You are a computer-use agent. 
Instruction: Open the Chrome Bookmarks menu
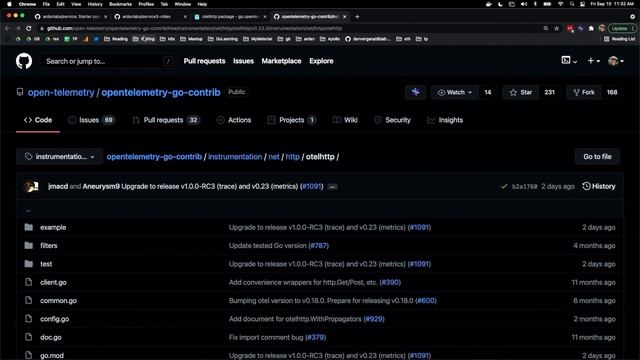pyautogui.click(x=120, y=4)
